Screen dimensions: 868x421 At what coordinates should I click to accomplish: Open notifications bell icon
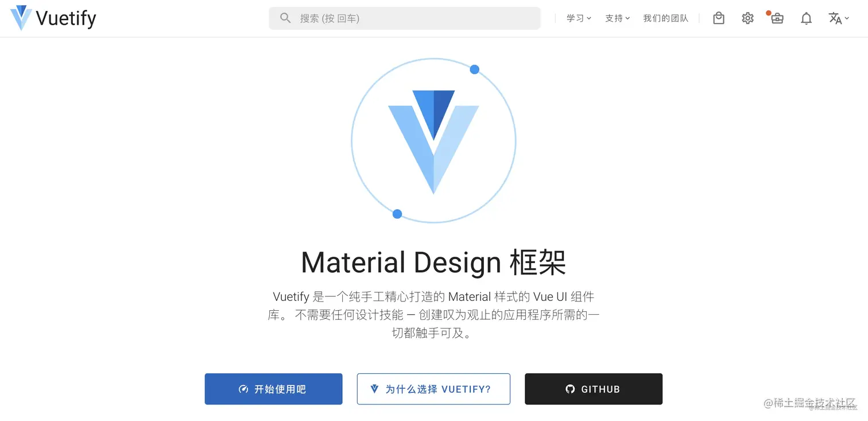click(x=807, y=18)
